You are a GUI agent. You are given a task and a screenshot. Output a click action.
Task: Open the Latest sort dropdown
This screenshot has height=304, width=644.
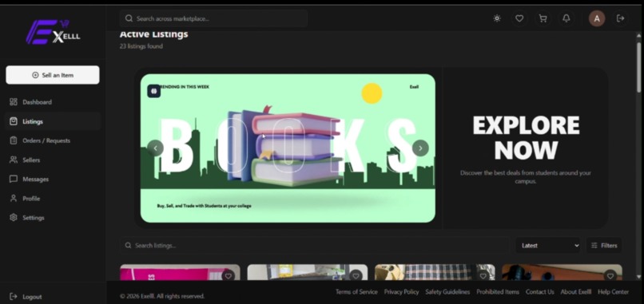tap(548, 245)
